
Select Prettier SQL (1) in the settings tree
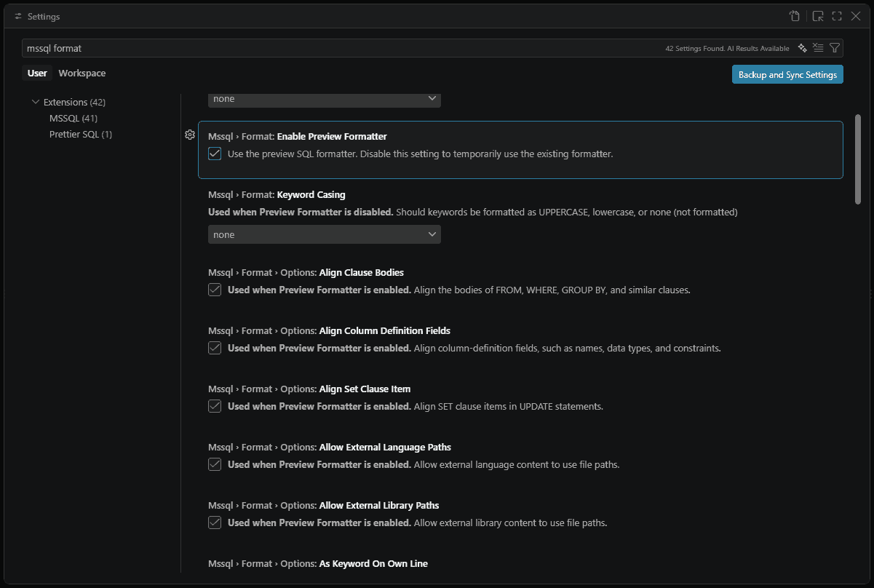click(x=81, y=134)
